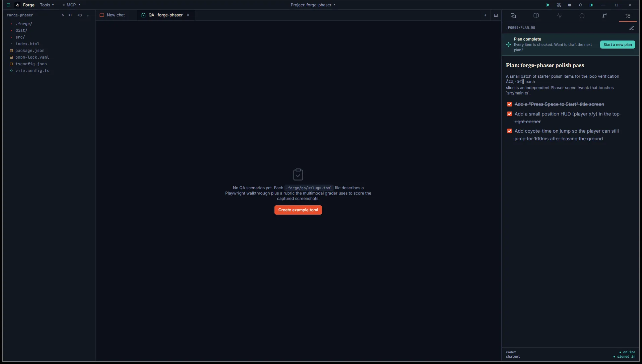Select the plan checklist panel icon

pyautogui.click(x=628, y=16)
